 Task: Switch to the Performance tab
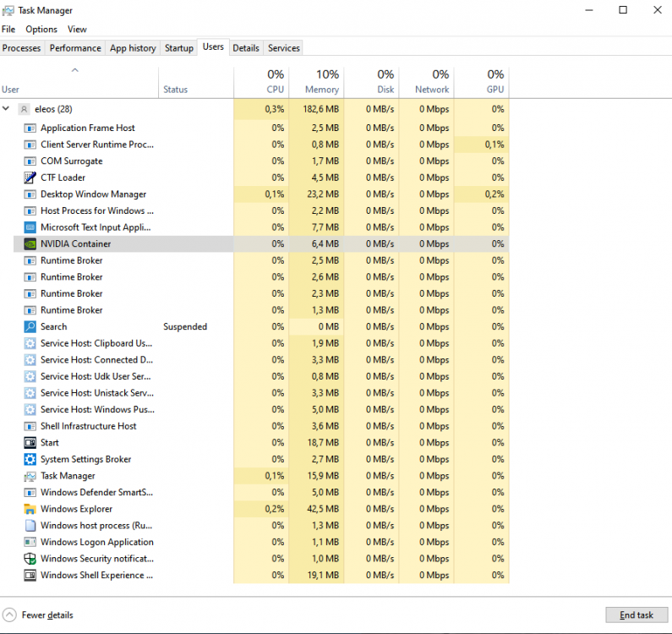pyautogui.click(x=75, y=48)
